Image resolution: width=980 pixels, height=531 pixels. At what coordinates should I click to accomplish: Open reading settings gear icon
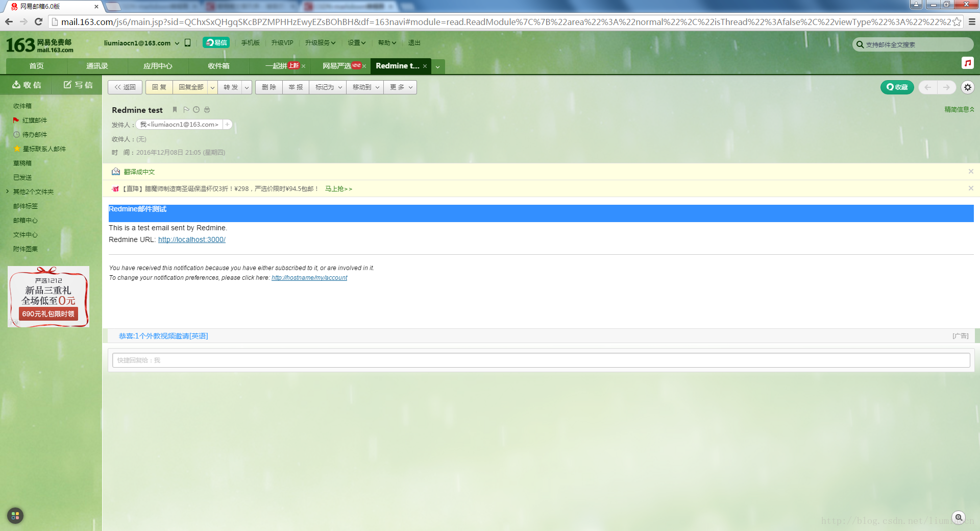(x=968, y=87)
